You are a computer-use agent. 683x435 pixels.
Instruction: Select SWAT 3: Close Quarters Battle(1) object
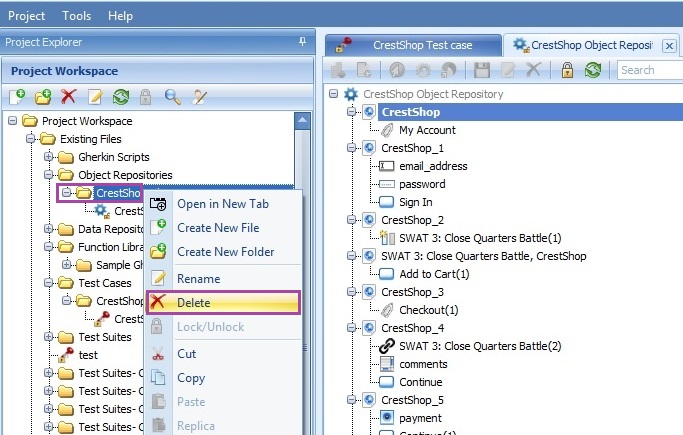(480, 238)
